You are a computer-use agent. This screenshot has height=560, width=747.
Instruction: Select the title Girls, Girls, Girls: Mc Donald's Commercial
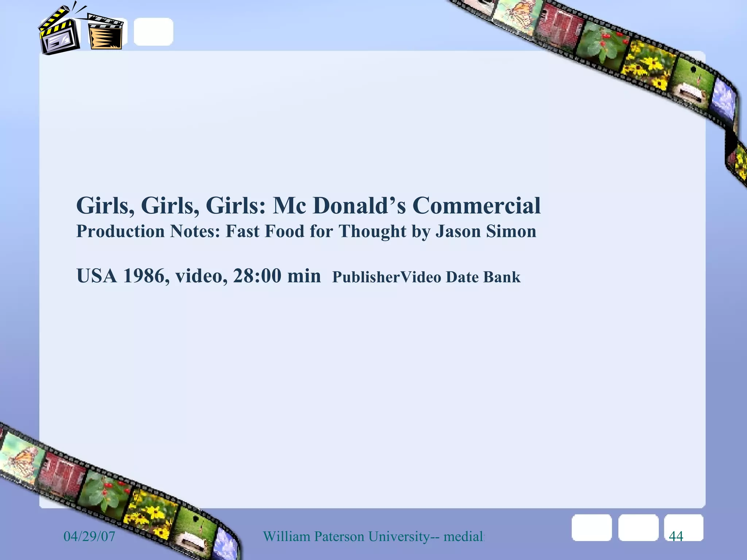pos(308,205)
